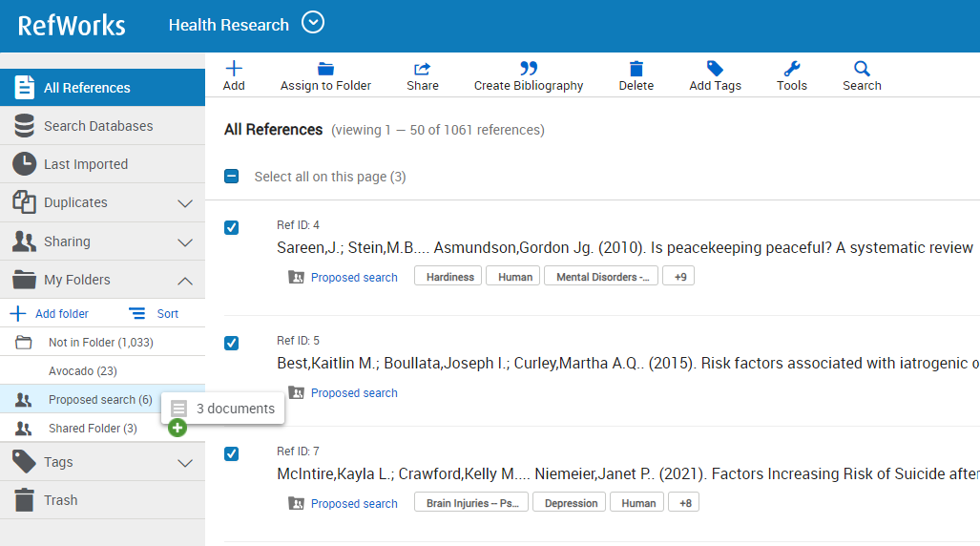The image size is (980, 546).
Task: Click the 3 documents drag tooltip
Action: (222, 409)
